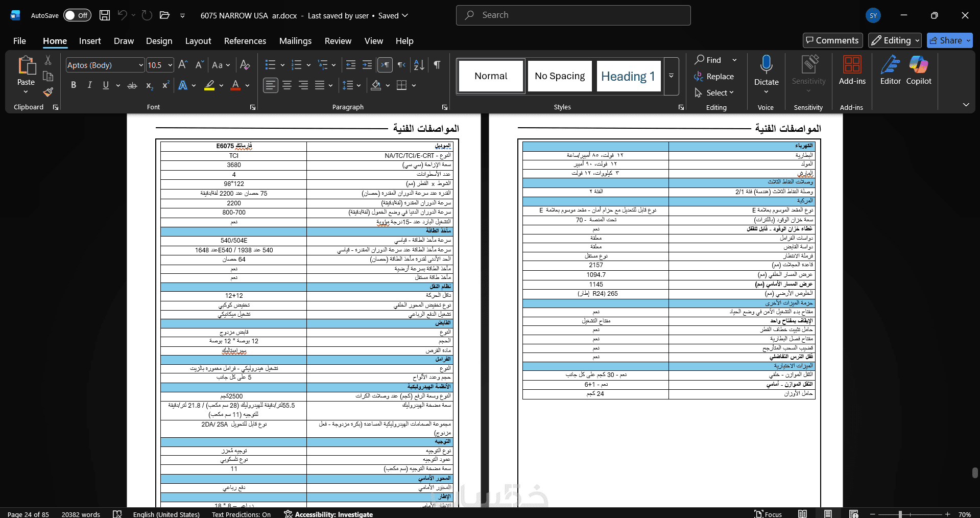Click the vertical scrollbar thumb
Image resolution: width=980 pixels, height=518 pixels.
(975, 473)
